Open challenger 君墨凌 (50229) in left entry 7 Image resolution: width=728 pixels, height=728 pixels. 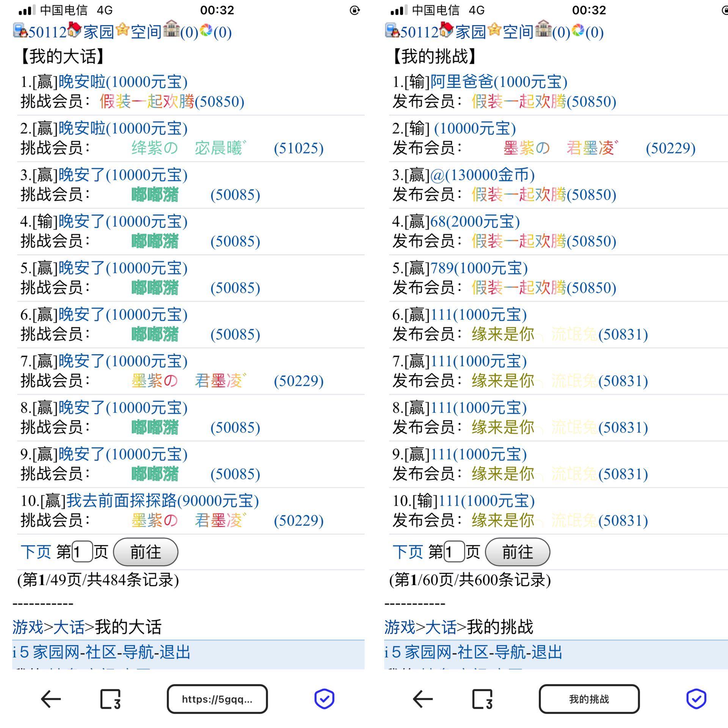pos(227,381)
